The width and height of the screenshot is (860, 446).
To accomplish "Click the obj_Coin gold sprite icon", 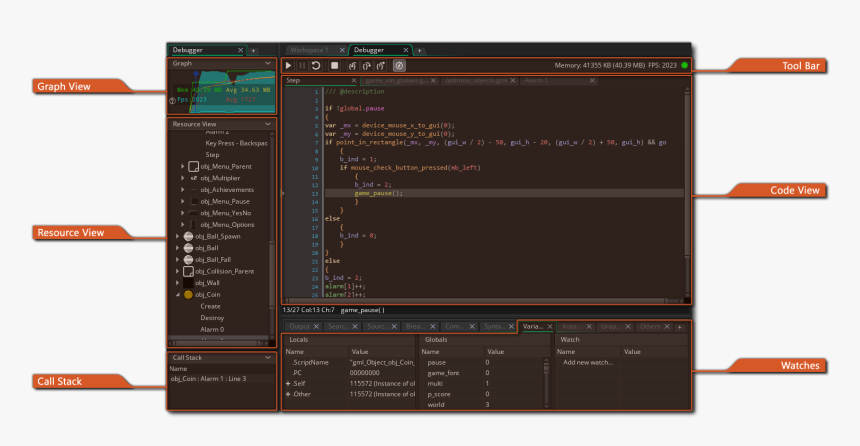I will (189, 295).
